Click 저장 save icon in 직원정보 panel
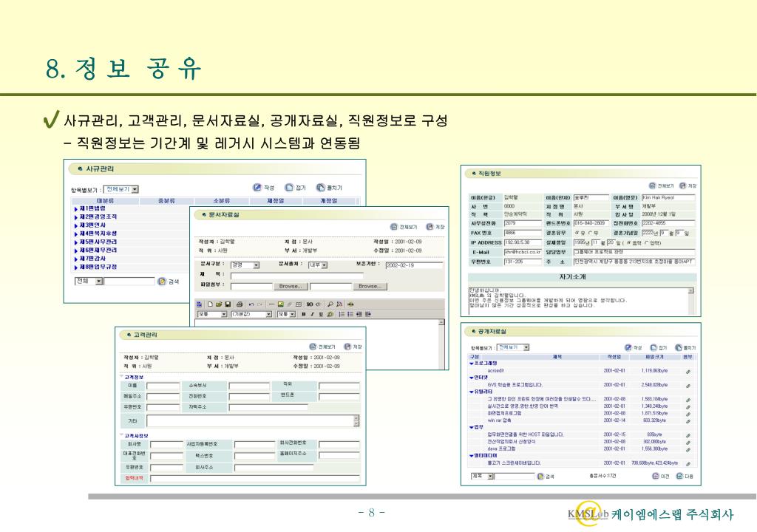757x532 pixels. coord(682,185)
